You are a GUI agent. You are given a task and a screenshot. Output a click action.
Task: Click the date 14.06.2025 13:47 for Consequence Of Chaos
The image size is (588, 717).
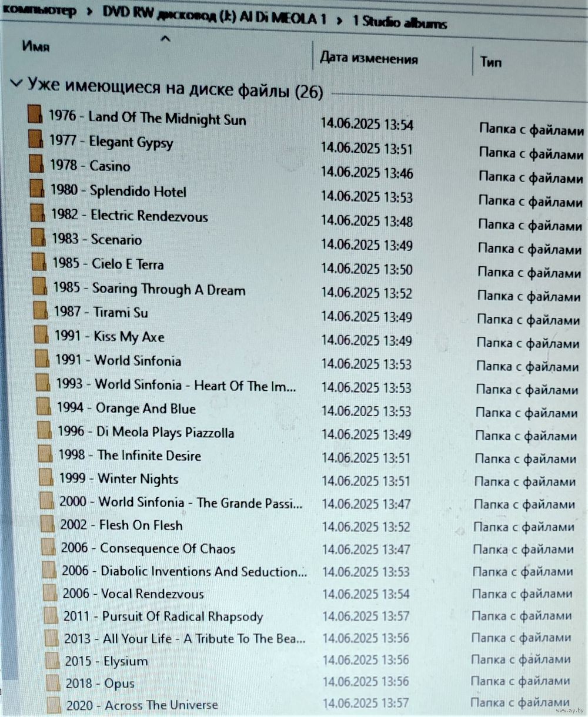(366, 549)
